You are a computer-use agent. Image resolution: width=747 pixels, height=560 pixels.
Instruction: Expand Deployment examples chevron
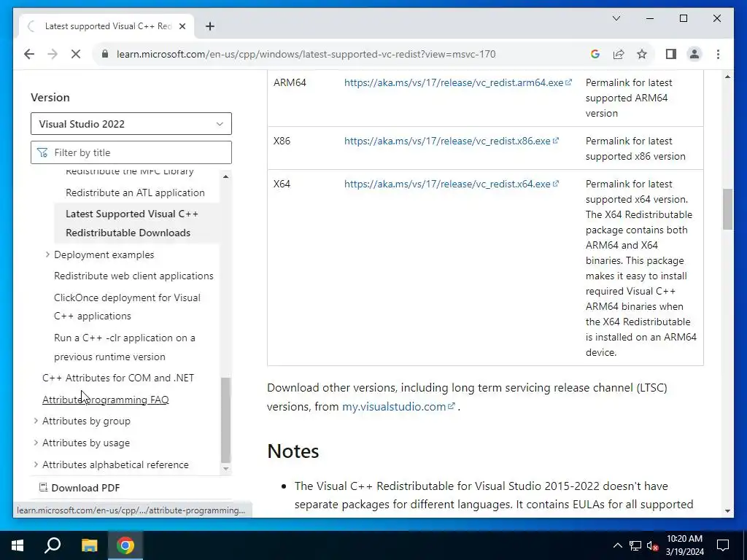[47, 254]
